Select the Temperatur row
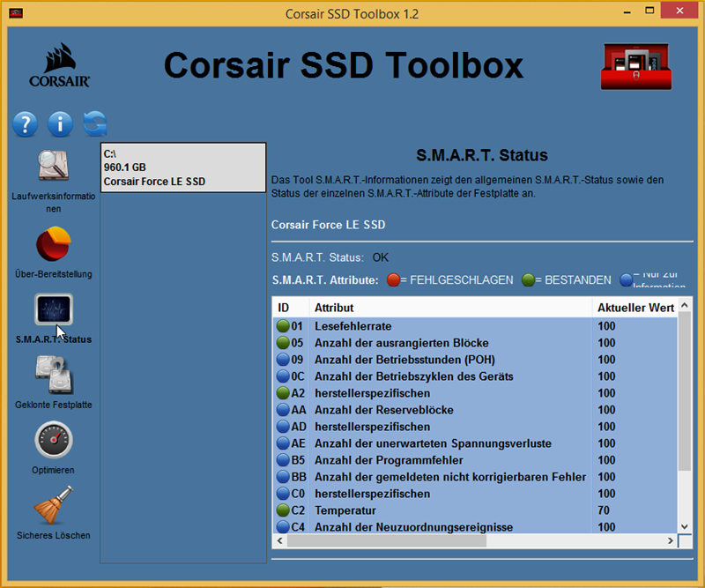Screen dimensions: 705x588 (475, 510)
